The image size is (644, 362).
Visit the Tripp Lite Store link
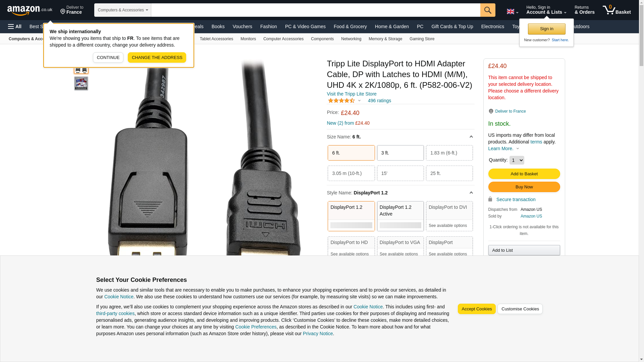[x=352, y=94]
